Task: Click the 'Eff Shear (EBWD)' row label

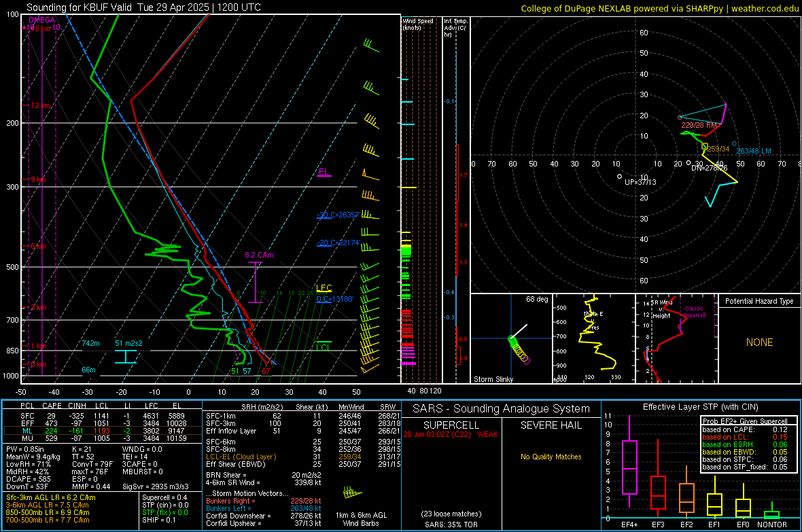Action: [x=235, y=464]
